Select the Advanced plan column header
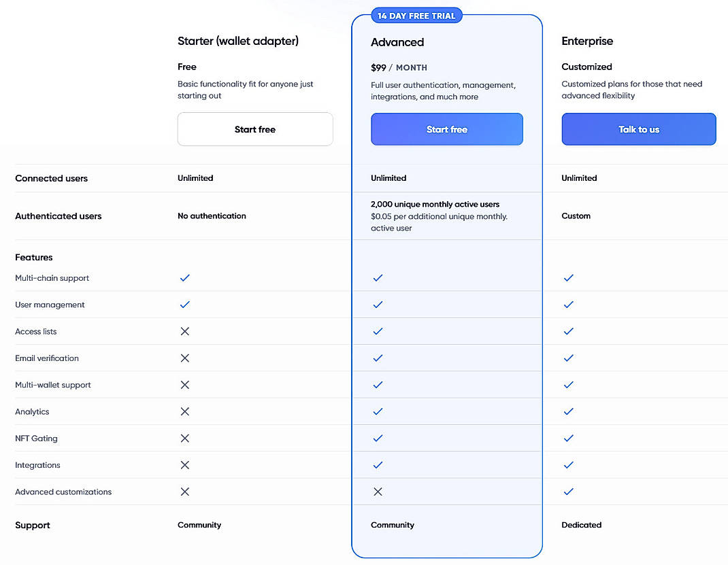Image resolution: width=728 pixels, height=565 pixels. click(397, 41)
